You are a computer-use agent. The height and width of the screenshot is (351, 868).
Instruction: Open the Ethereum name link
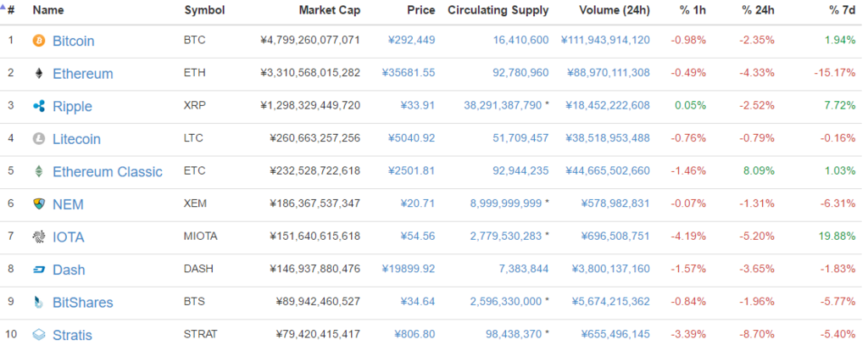[82, 74]
